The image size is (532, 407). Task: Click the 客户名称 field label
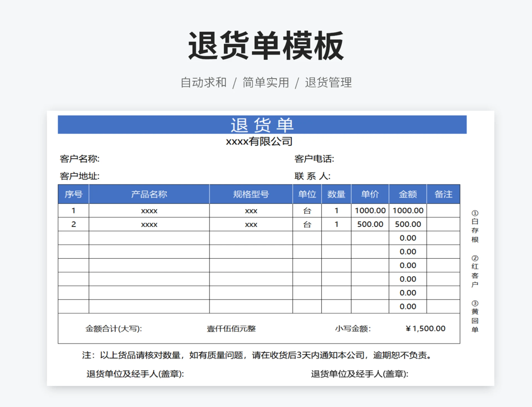click(x=80, y=159)
